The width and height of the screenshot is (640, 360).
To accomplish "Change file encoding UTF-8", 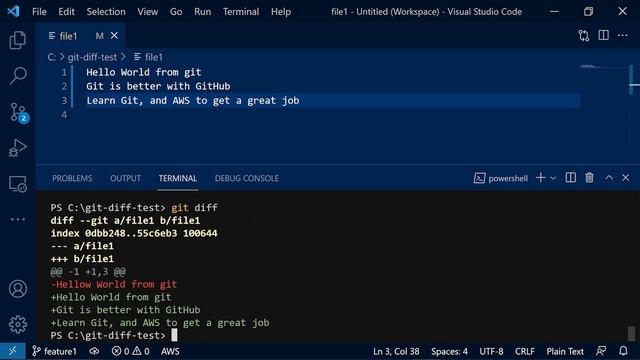I will [491, 351].
